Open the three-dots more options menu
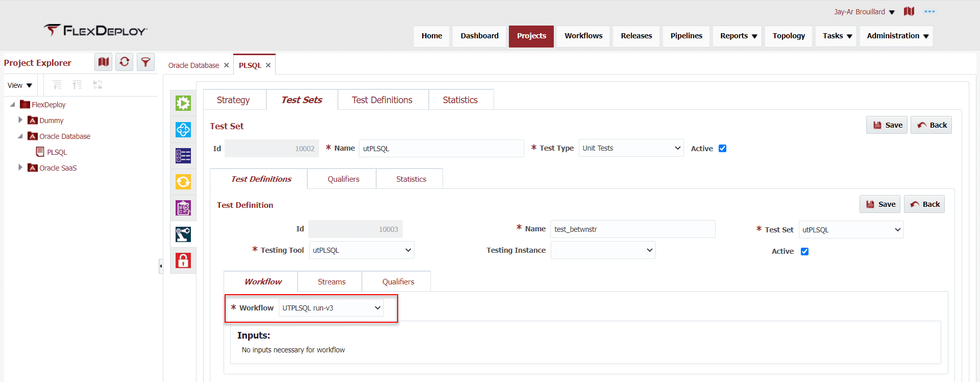The image size is (980, 382). [x=929, y=11]
